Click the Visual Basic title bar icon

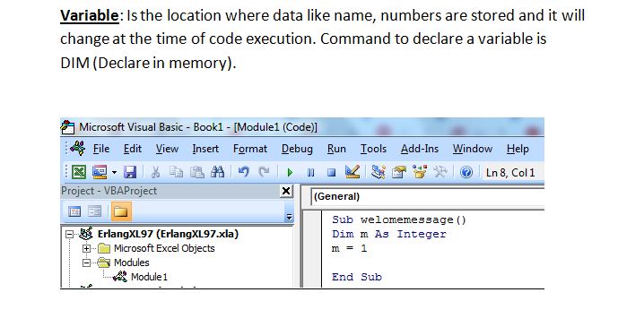tap(68, 127)
